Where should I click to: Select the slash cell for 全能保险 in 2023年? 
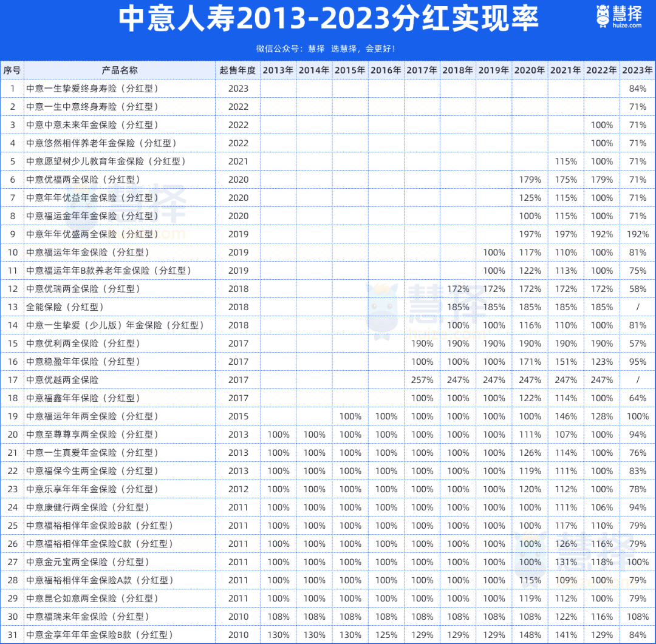(x=637, y=307)
